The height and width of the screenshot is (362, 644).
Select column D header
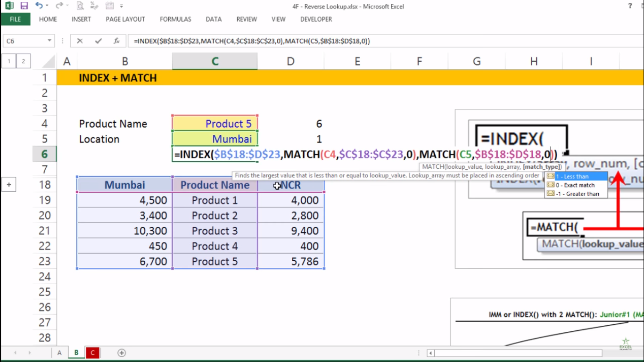tap(290, 61)
